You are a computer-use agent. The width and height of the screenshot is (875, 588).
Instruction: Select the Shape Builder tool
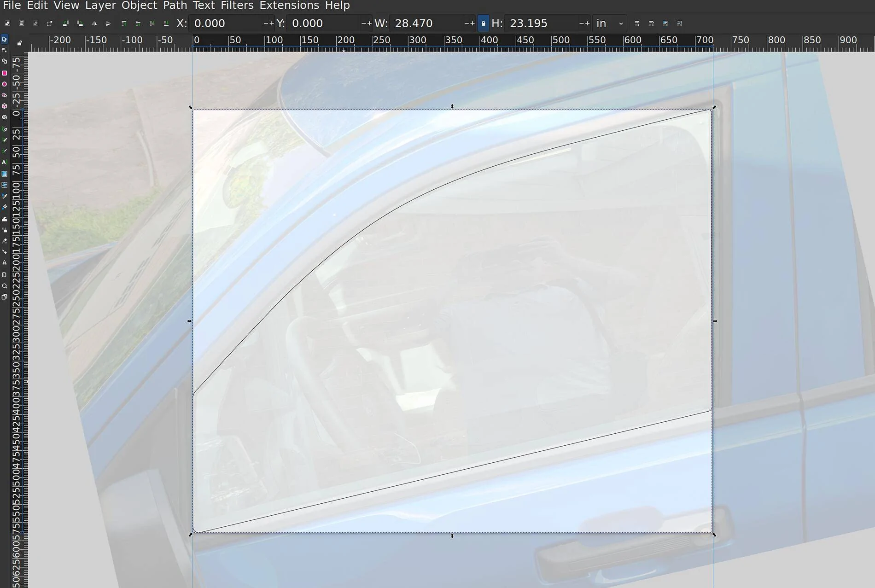(5, 61)
